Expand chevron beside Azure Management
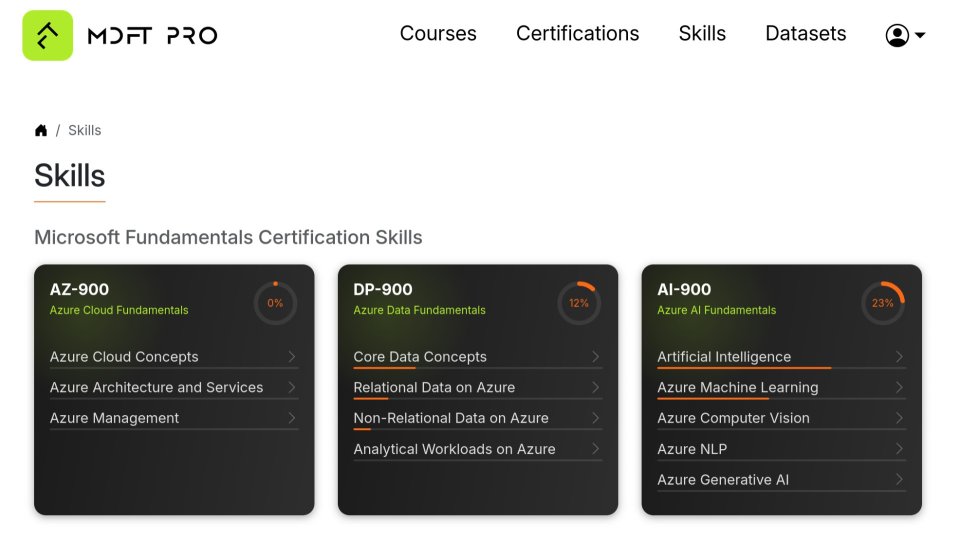960x560 pixels. click(x=291, y=418)
